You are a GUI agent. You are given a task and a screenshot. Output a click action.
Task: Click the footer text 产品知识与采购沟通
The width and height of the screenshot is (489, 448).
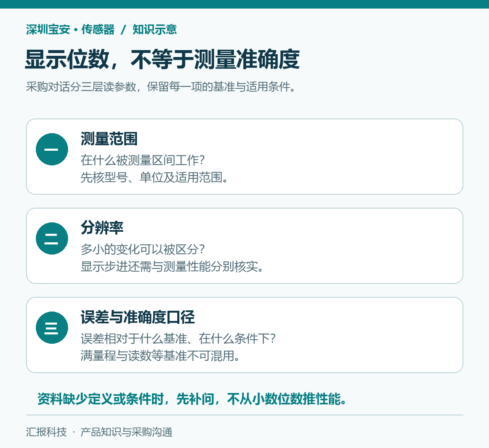pyautogui.click(x=126, y=432)
